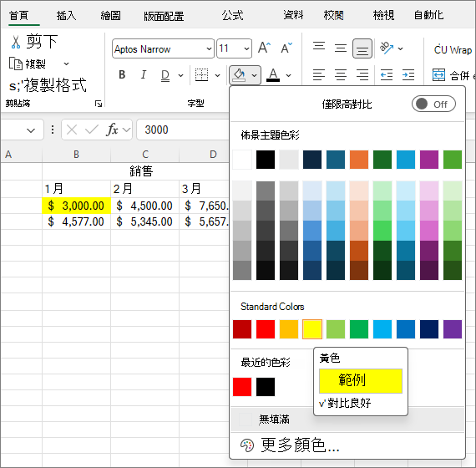Expand the underline style dropdown arrow
This screenshot has height=468, width=476.
[180, 75]
